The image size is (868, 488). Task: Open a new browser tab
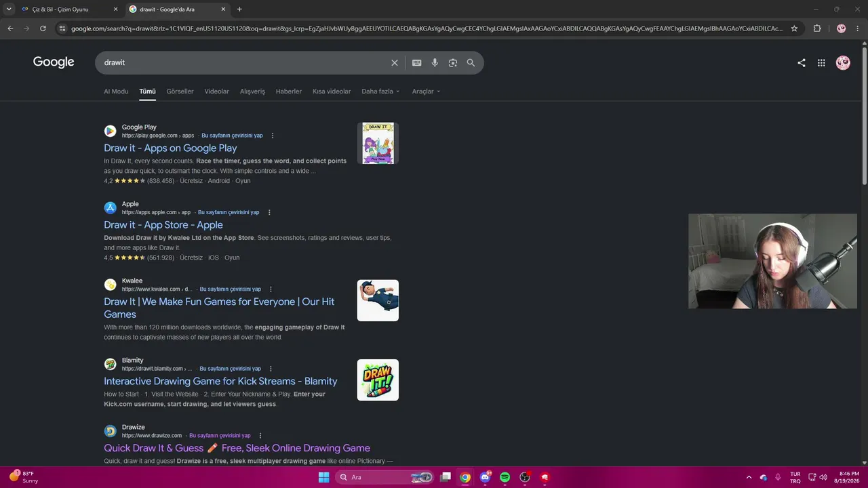click(239, 9)
